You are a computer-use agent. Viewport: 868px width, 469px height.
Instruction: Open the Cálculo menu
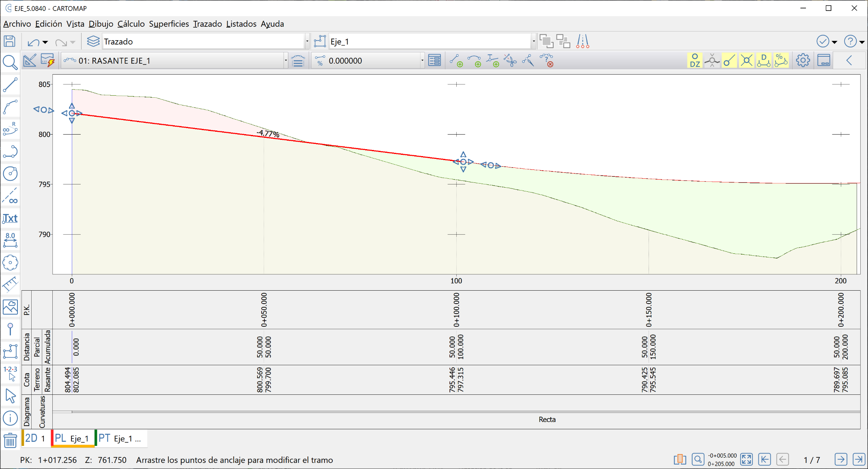coord(131,24)
